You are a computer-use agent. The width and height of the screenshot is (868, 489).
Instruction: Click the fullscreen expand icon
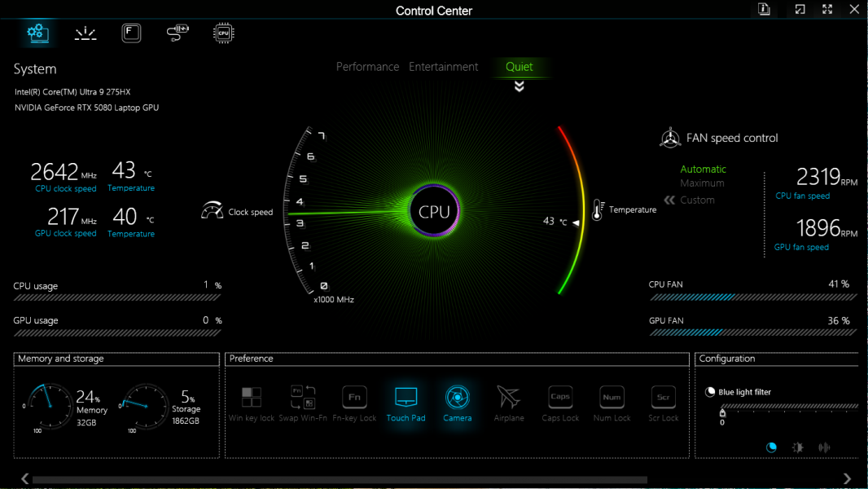pos(827,10)
